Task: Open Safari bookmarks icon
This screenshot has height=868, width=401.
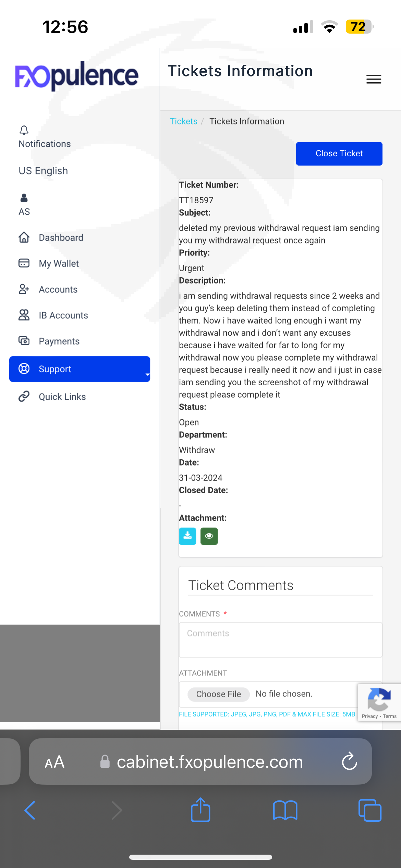Action: tap(285, 810)
